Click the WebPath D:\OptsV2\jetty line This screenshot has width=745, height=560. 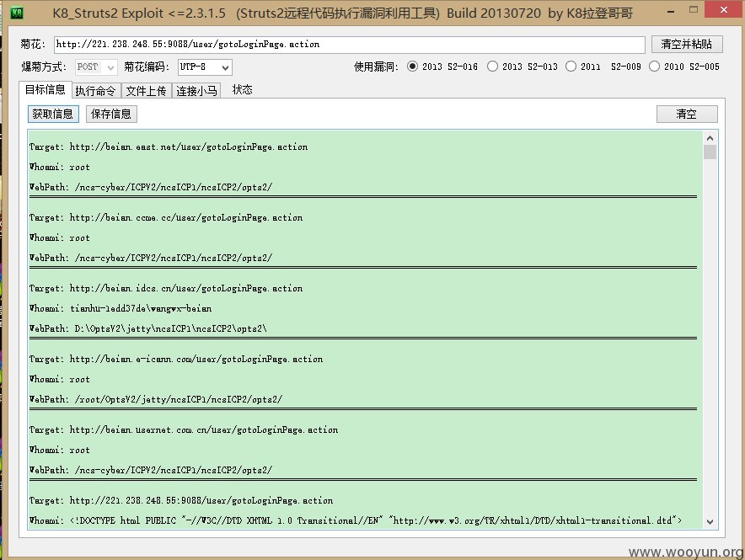[147, 328]
